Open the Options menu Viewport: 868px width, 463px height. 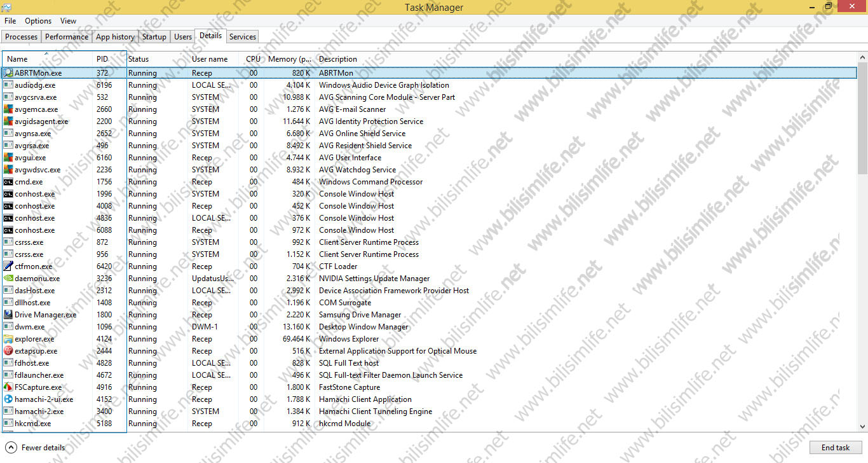[x=38, y=21]
